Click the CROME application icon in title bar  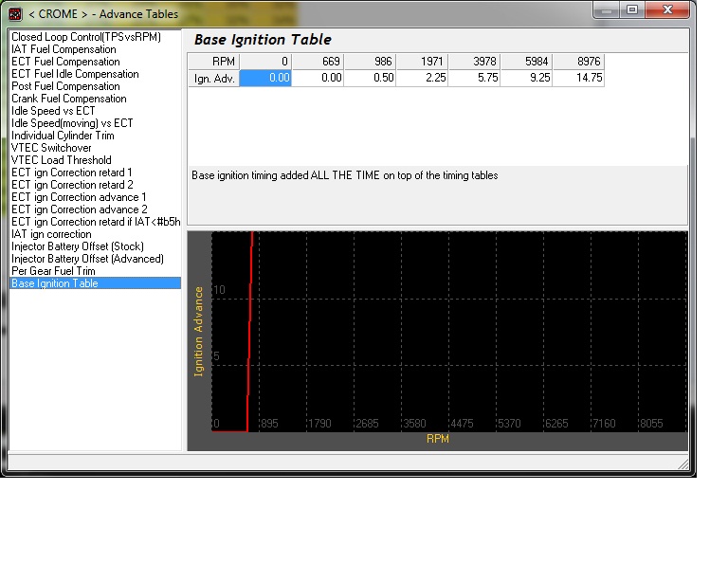pos(15,14)
